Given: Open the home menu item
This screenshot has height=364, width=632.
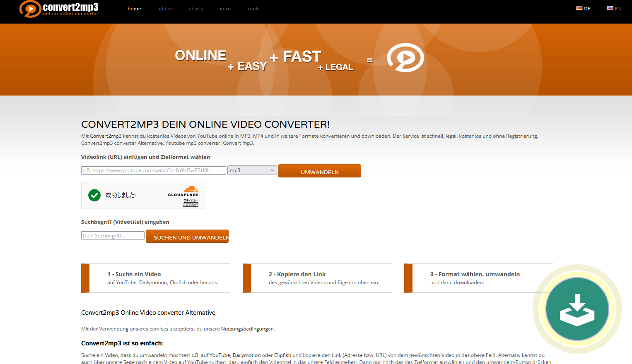Looking at the screenshot, I should click(x=134, y=9).
